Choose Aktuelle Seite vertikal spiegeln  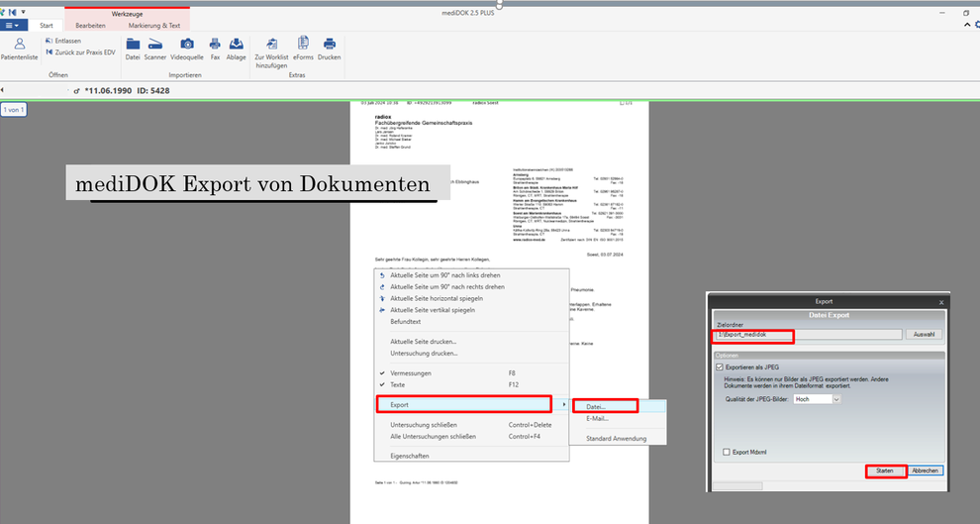tap(471, 310)
